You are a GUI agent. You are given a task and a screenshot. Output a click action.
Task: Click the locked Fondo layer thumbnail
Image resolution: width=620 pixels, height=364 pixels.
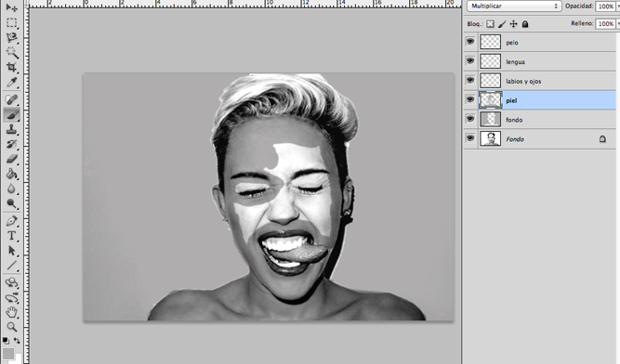(490, 138)
